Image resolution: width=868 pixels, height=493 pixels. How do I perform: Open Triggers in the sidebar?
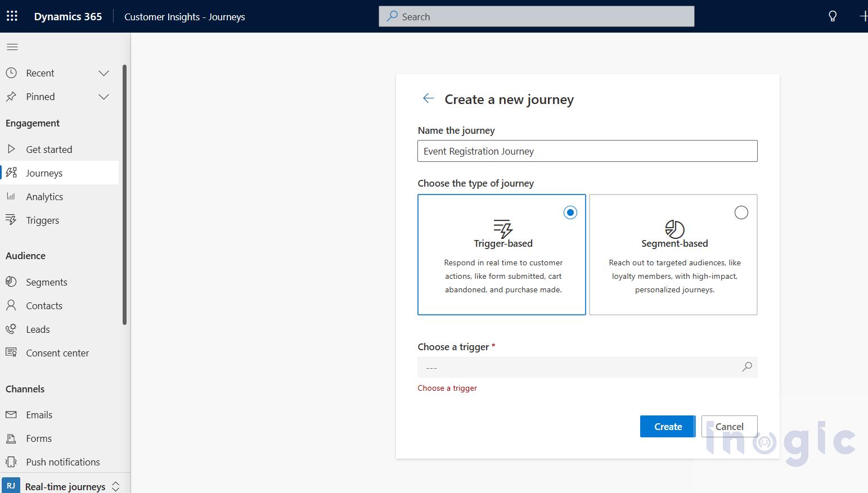pos(60,220)
